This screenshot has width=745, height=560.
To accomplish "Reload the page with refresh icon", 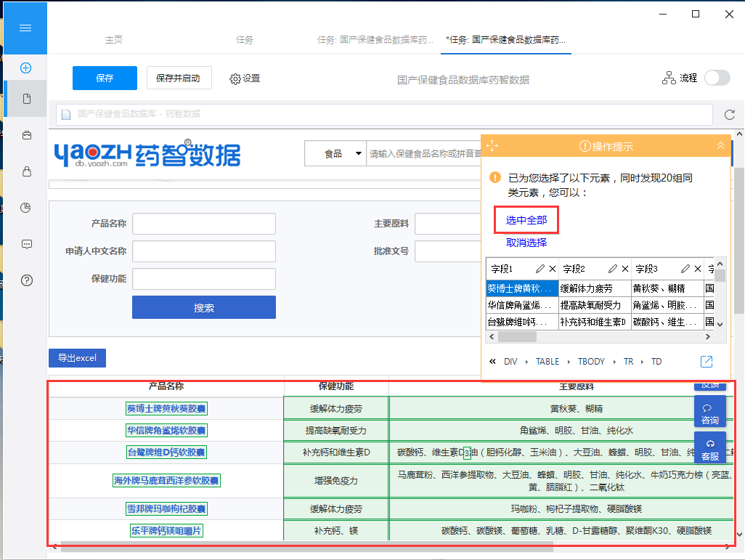I will click(729, 115).
